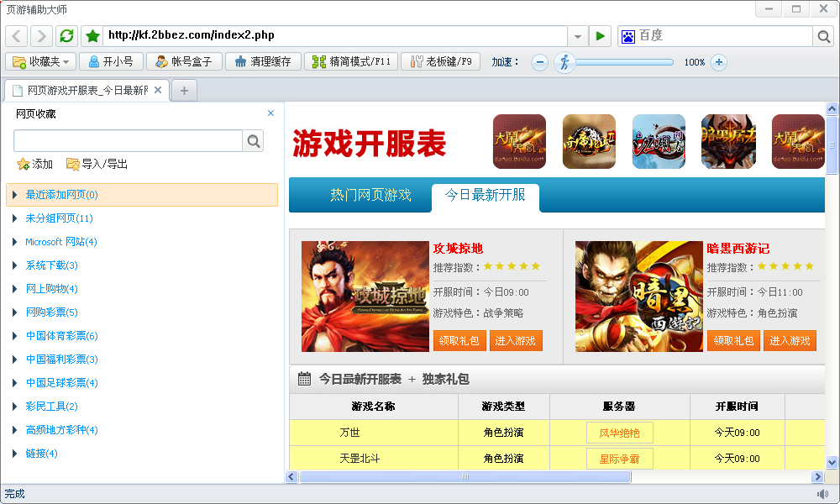Enable 精简模式/F11 compact mode

[x=351, y=61]
